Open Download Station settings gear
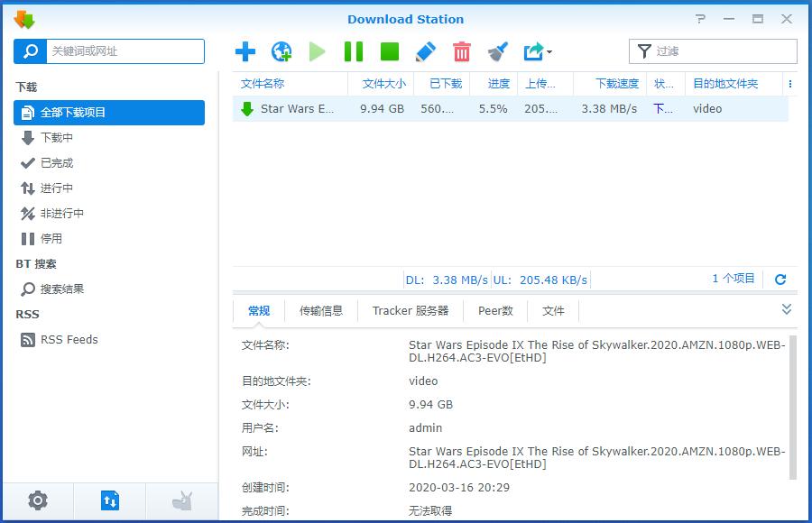This screenshot has height=523, width=812. click(x=37, y=500)
